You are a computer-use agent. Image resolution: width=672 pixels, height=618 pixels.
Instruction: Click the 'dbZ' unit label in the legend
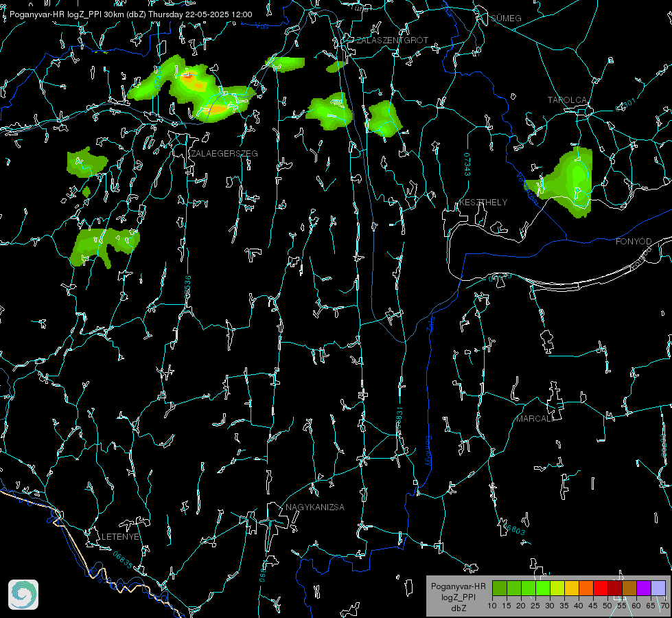point(458,608)
